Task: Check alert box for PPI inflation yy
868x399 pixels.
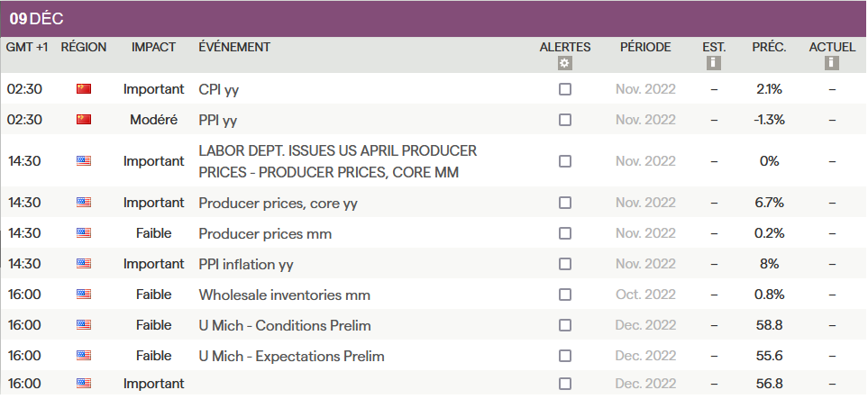Action: [x=565, y=264]
